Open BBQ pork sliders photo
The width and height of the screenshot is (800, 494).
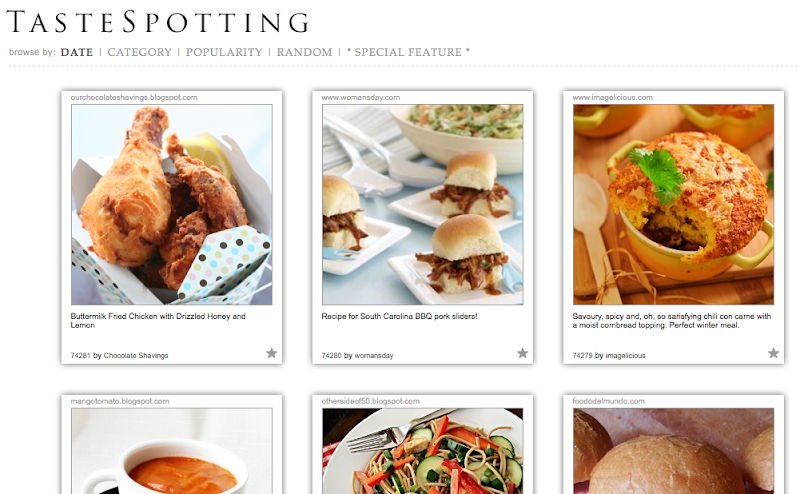click(x=422, y=205)
